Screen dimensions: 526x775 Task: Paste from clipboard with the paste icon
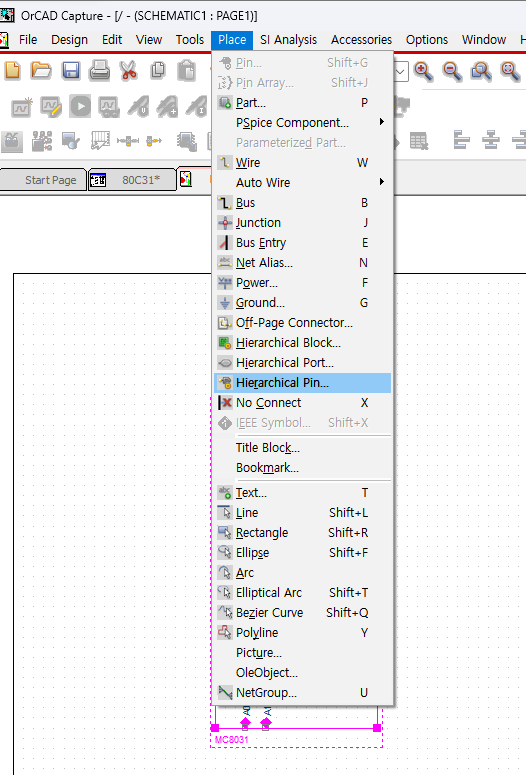(x=186, y=71)
